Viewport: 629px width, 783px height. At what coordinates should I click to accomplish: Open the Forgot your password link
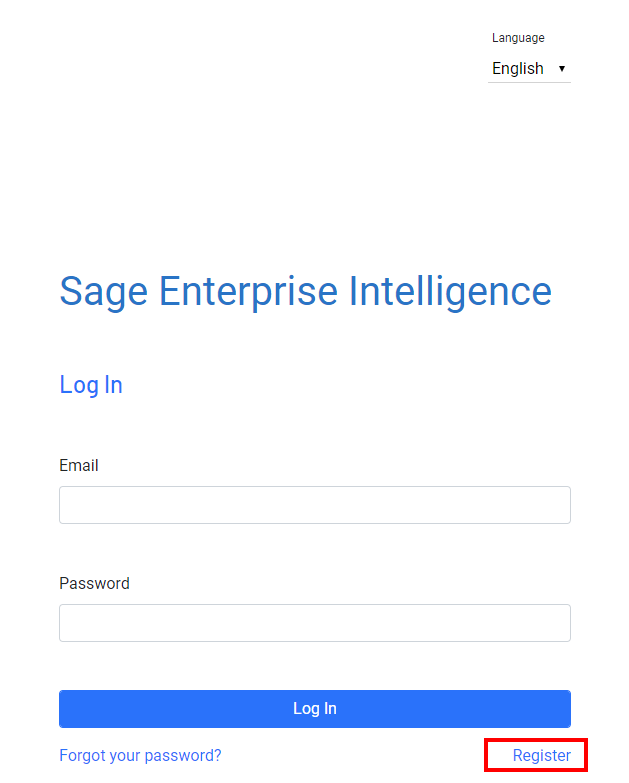(x=140, y=756)
